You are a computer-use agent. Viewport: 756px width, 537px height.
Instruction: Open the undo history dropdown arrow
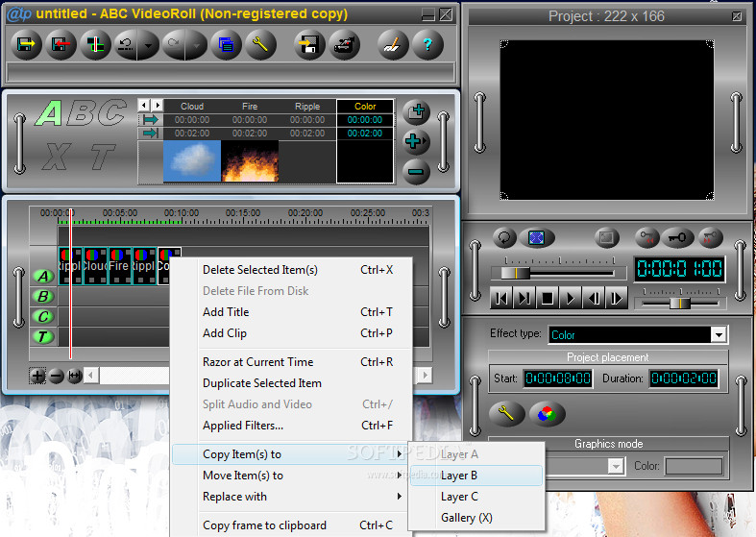coord(149,45)
